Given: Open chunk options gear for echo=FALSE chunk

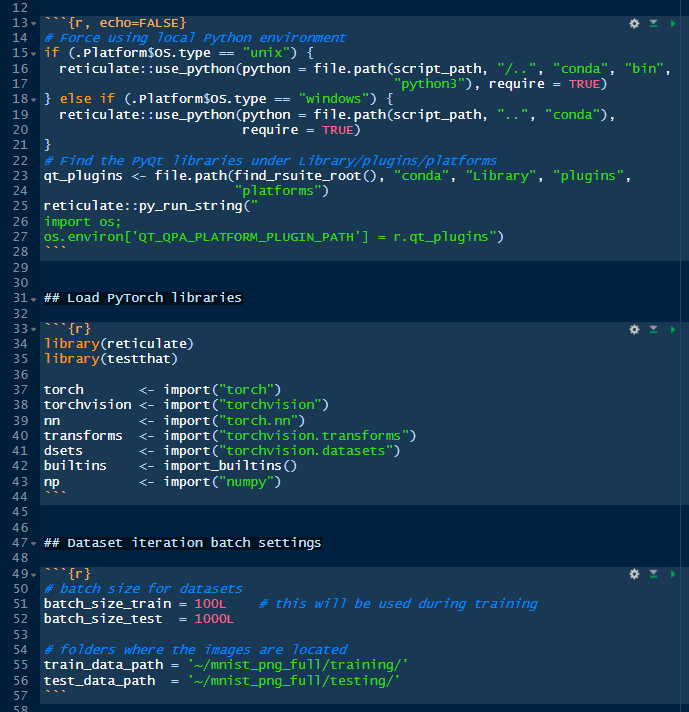Looking at the screenshot, I should (x=634, y=23).
